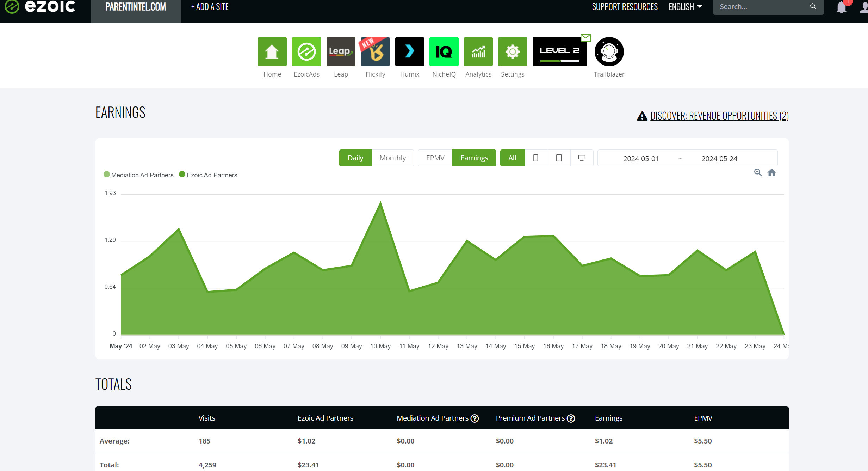Open the Flickify app icon
868x471 pixels.
coord(375,51)
